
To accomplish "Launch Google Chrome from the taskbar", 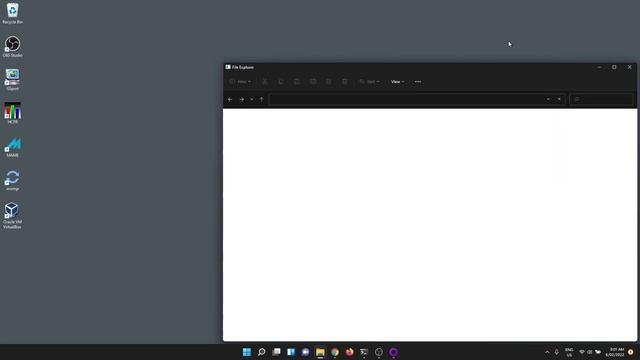I will pyautogui.click(x=335, y=352).
